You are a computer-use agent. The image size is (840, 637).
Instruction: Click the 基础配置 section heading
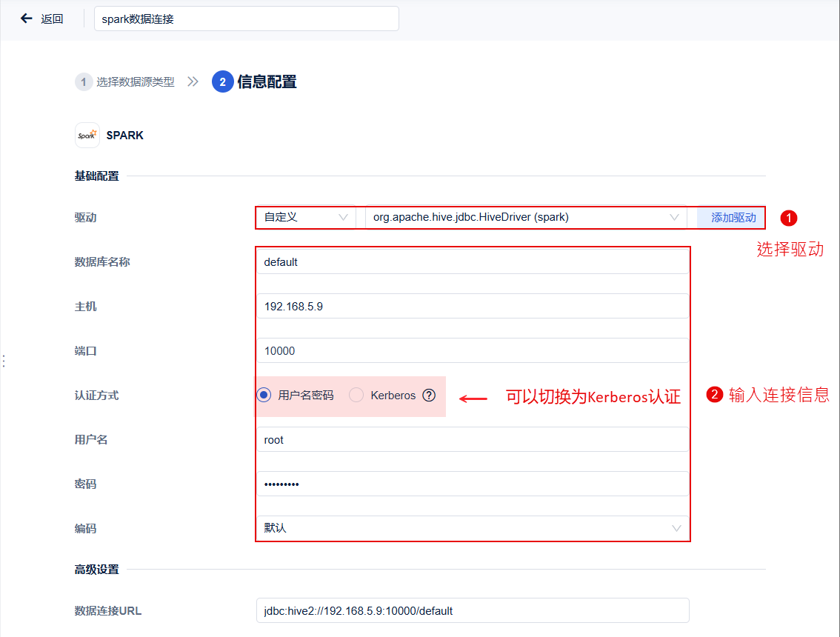[x=96, y=176]
